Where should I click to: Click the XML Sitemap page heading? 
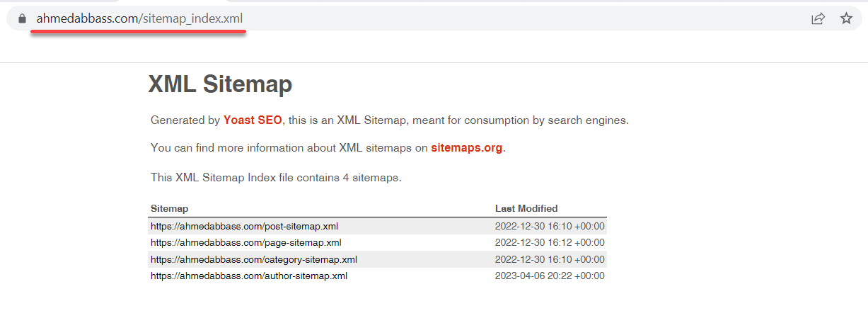[220, 85]
